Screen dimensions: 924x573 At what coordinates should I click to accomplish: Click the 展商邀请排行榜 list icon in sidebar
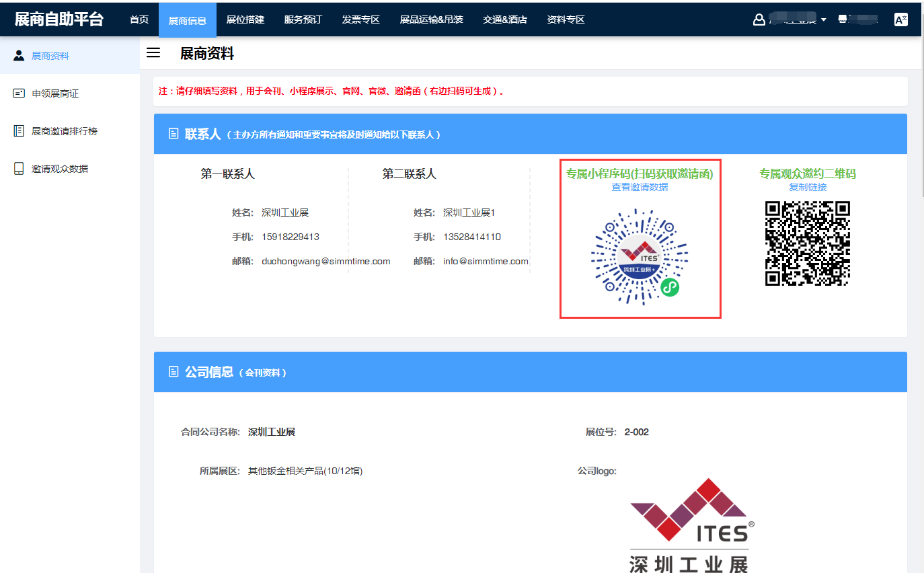tap(19, 131)
